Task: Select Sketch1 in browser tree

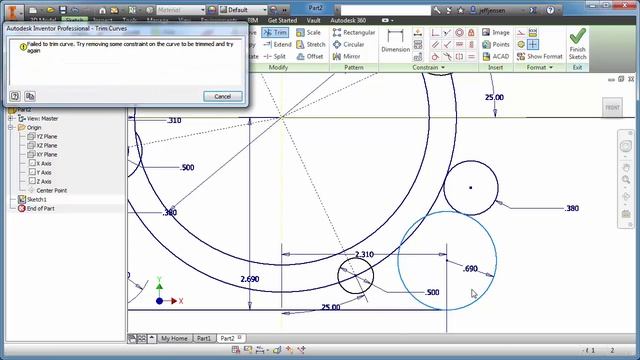Action: pyautogui.click(x=32, y=199)
